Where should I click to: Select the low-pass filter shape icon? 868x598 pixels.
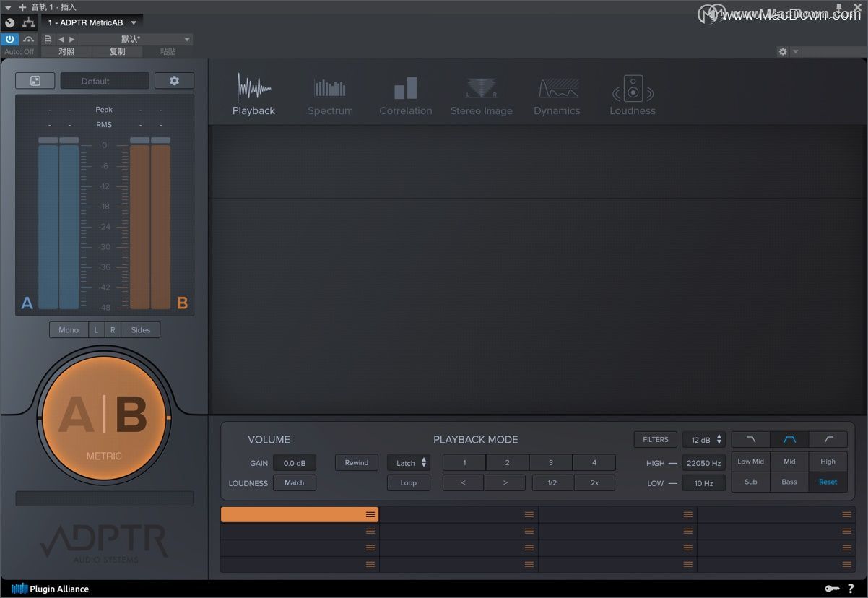(x=751, y=439)
